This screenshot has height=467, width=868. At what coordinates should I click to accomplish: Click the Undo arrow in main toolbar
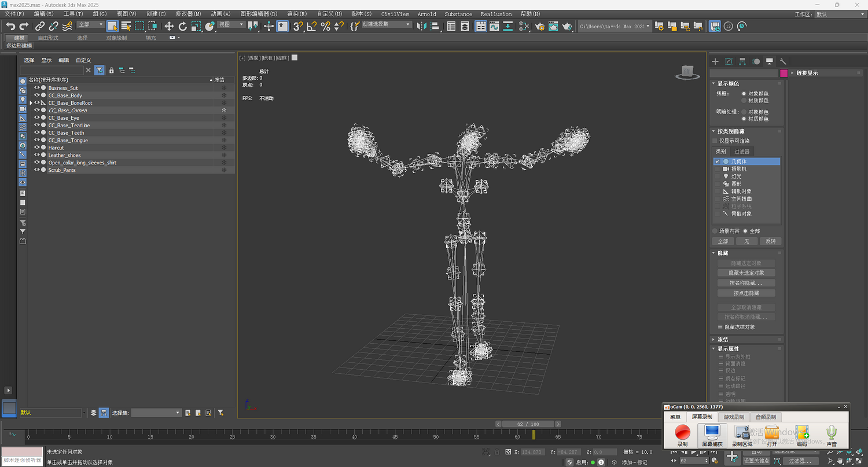10,26
